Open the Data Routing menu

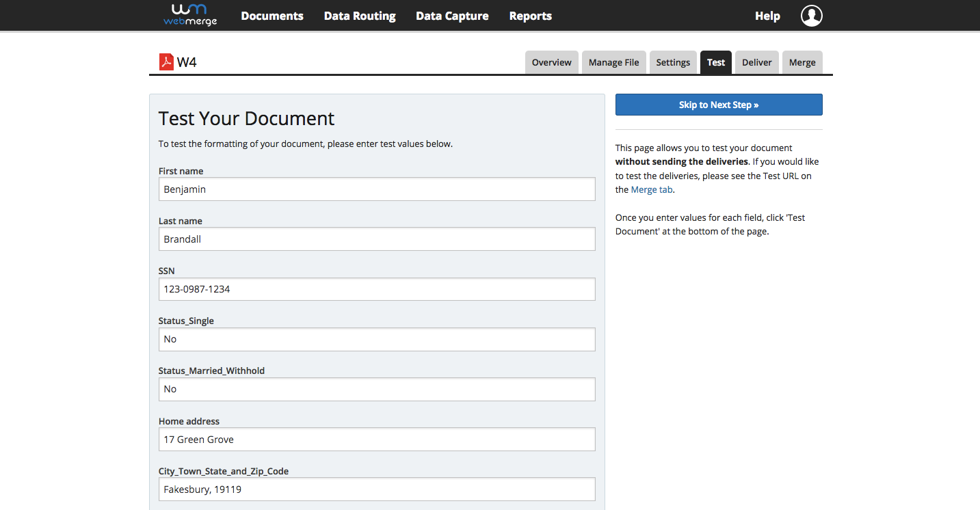(360, 16)
